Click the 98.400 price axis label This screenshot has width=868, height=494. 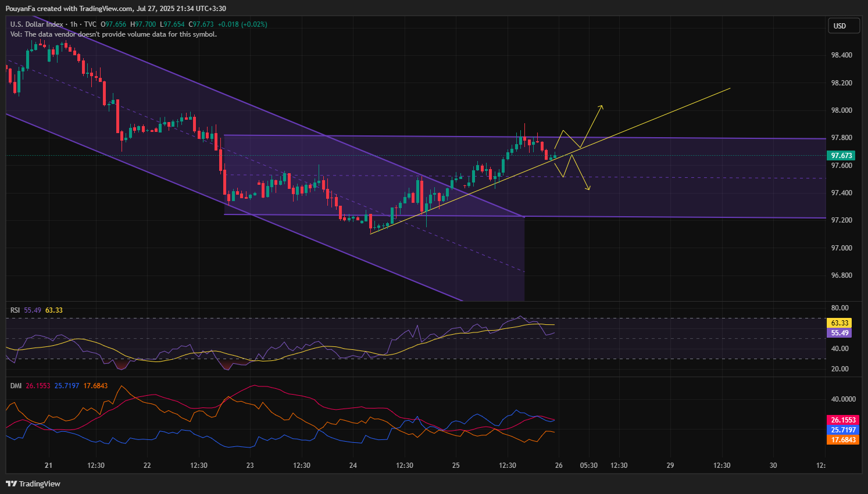(x=841, y=55)
